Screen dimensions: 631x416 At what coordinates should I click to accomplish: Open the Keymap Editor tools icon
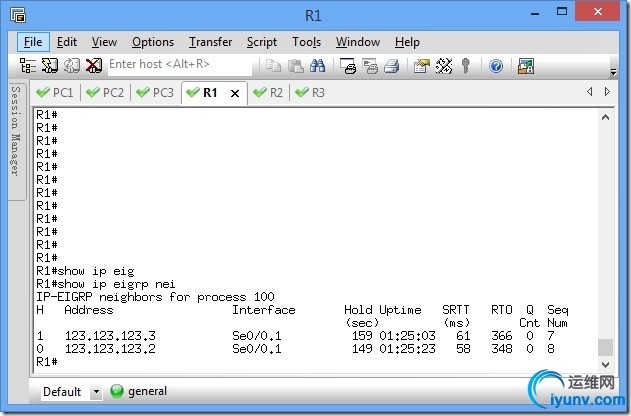(444, 66)
